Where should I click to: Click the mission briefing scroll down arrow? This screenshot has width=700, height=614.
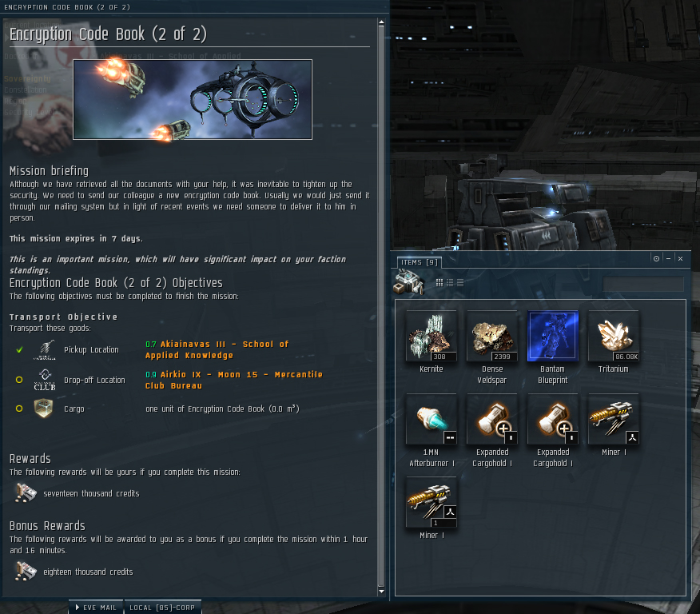coord(381,592)
